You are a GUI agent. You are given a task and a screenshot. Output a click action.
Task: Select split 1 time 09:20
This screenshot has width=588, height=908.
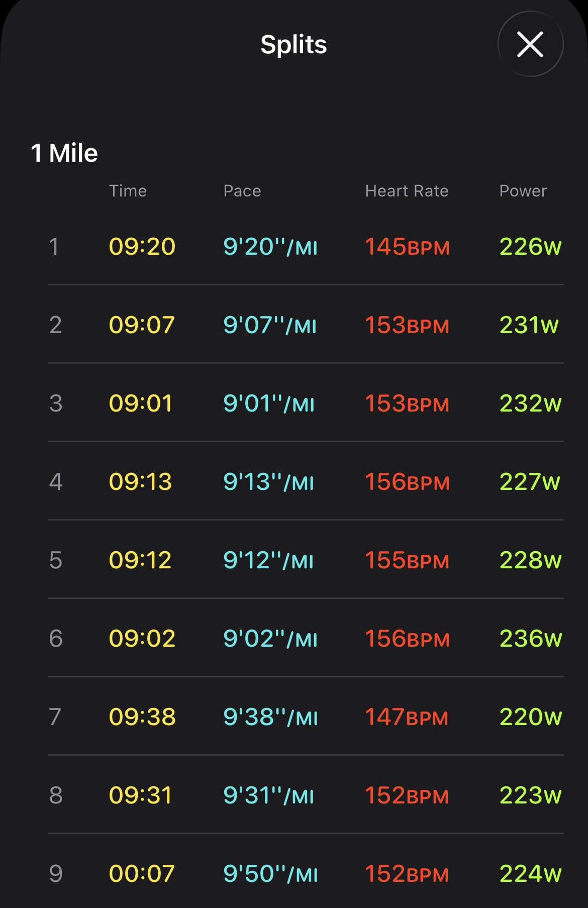tap(142, 246)
